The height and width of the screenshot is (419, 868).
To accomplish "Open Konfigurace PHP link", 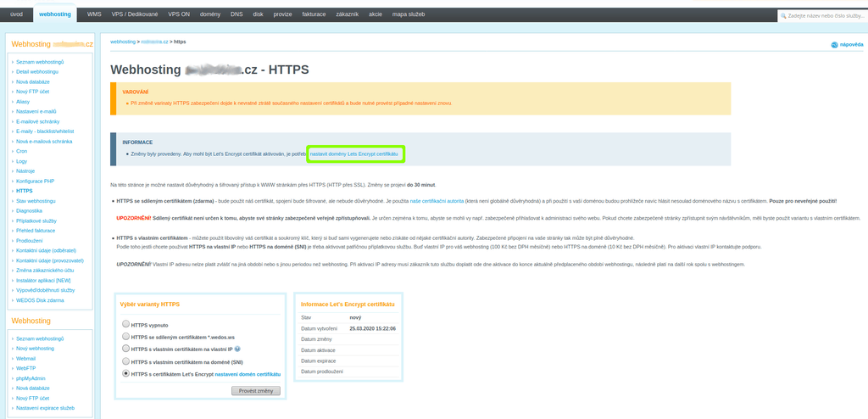I will [35, 182].
